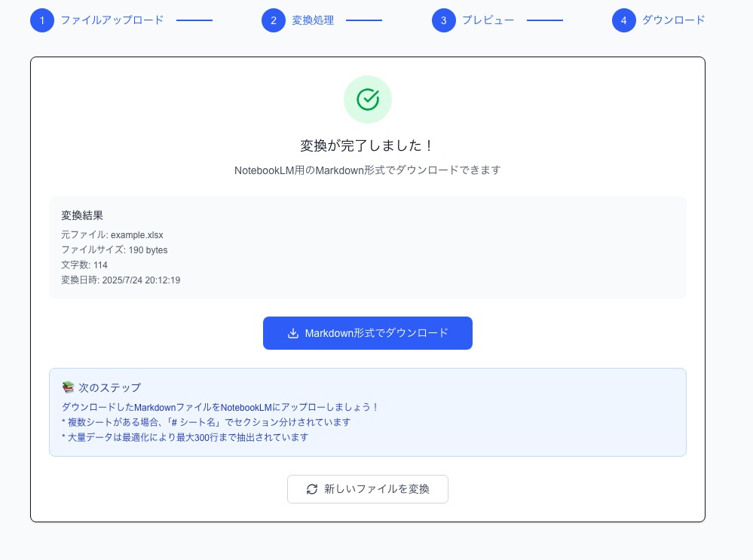Go to the ファイルアップロード step label
Viewport: 753px width, 560px height.
[x=112, y=20]
